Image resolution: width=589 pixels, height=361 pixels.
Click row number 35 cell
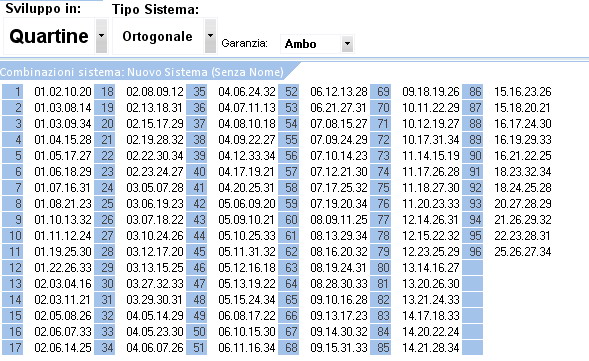[x=196, y=92]
